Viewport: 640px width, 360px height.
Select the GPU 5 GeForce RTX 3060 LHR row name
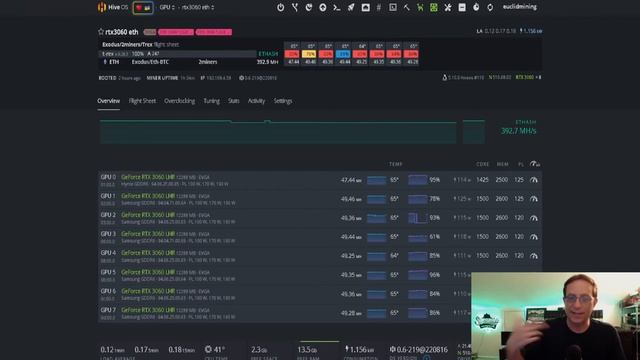[x=148, y=272]
